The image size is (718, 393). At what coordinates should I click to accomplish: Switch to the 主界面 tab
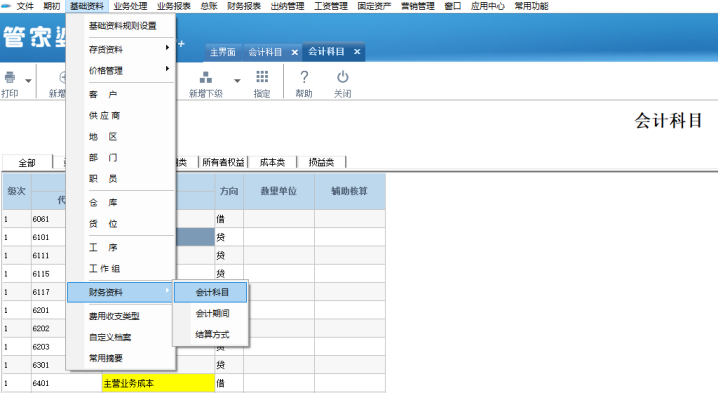point(223,52)
